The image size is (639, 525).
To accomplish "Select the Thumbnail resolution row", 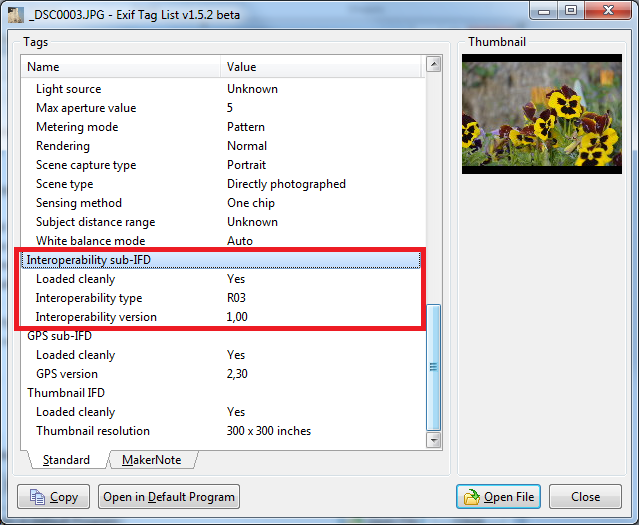I will (220, 431).
